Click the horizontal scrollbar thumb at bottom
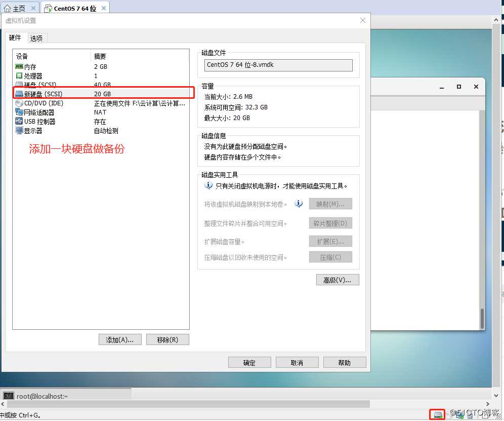Image resolution: width=504 pixels, height=421 pixels. pyautogui.click(x=188, y=404)
